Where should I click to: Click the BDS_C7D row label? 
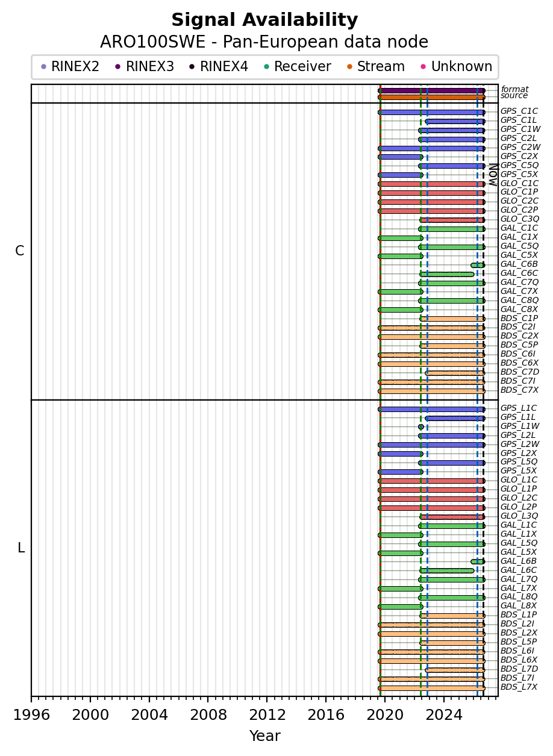[520, 372]
